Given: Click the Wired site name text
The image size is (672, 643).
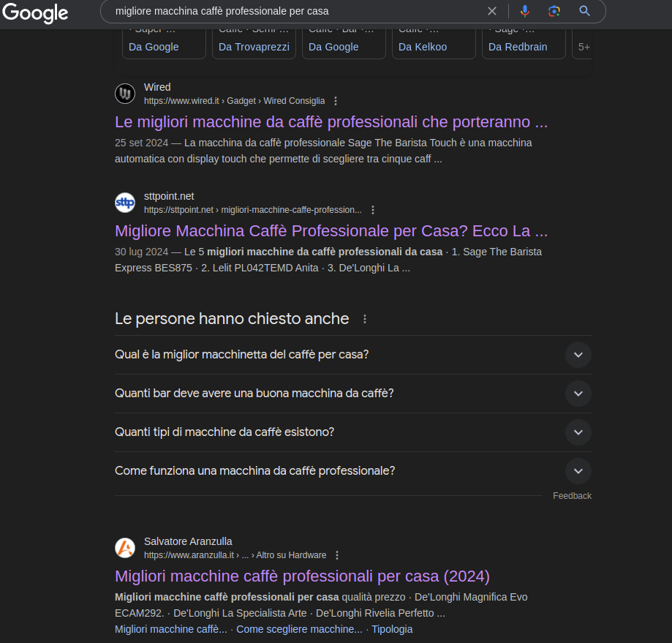Looking at the screenshot, I should pyautogui.click(x=157, y=87).
